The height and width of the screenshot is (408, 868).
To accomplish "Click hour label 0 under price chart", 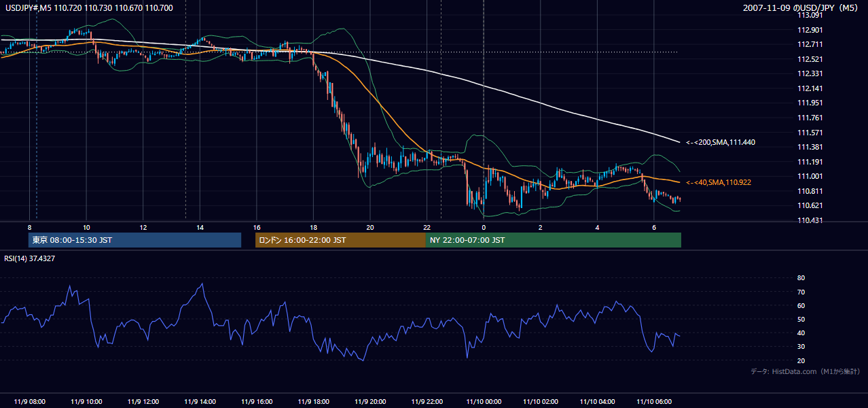I will 484,227.
